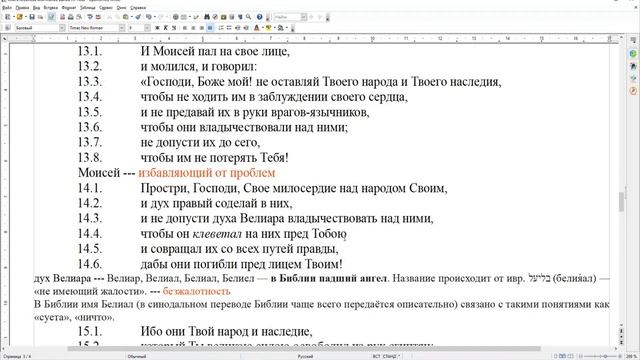Open the Вставка menu
The height and width of the screenshot is (360, 640).
tap(51, 7)
